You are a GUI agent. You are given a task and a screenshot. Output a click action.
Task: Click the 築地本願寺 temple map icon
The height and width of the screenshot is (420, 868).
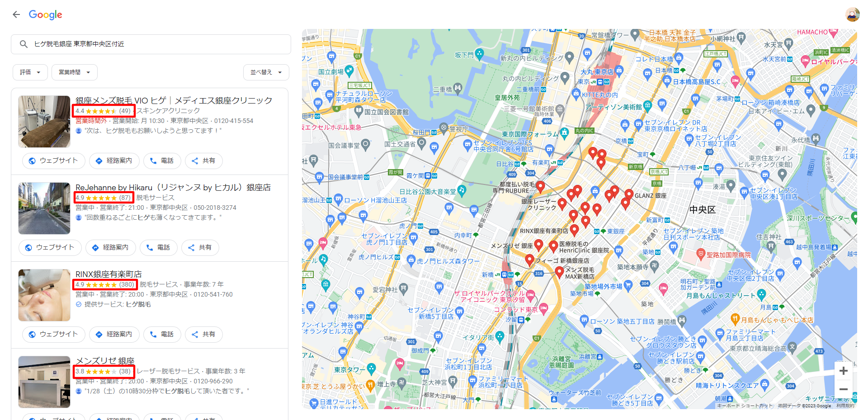coord(655,266)
